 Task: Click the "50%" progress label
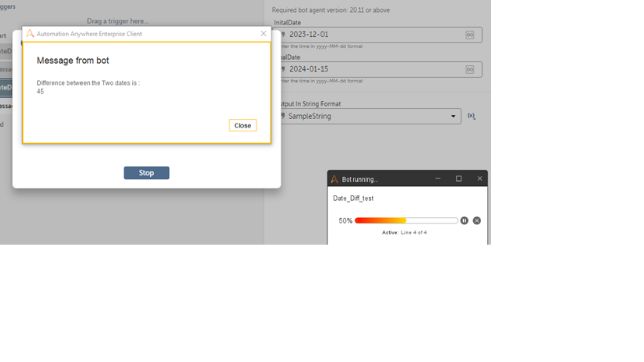click(345, 221)
